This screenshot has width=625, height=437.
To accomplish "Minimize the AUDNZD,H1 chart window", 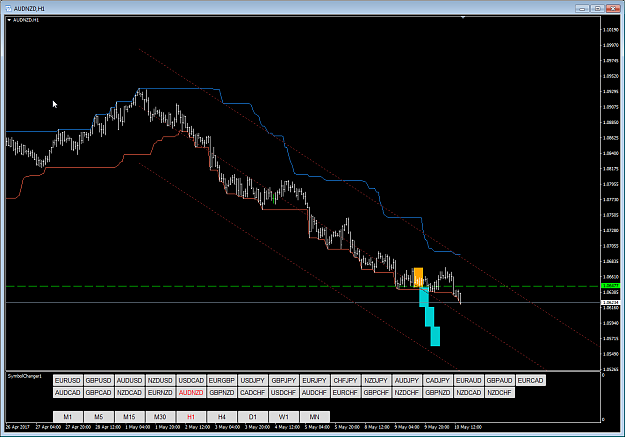I will tap(582, 8).
